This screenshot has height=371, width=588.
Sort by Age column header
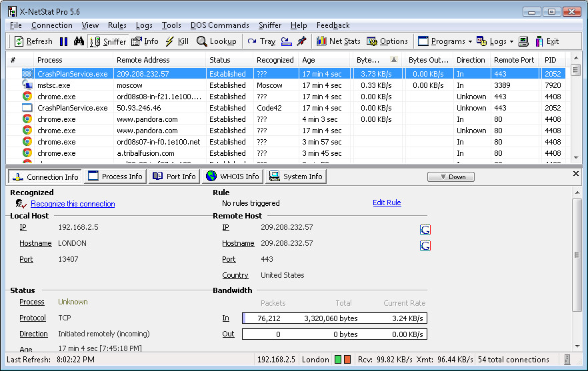(325, 60)
